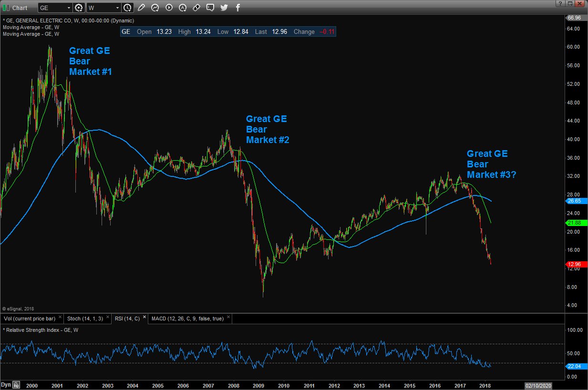Select 'Great GE Bear Market #3?' annotation
The width and height of the screenshot is (588, 390).
491,164
